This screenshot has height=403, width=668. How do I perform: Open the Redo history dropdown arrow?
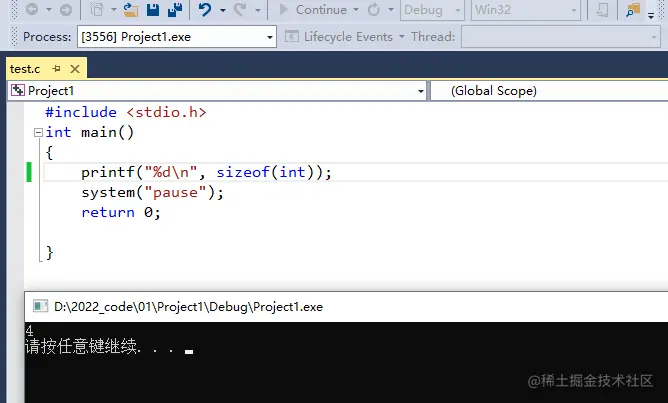click(x=258, y=9)
